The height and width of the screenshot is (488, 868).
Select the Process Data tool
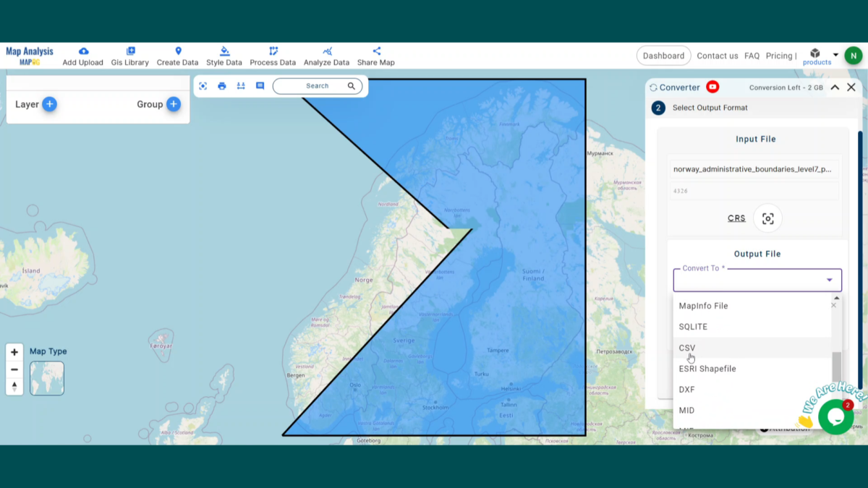tap(273, 55)
